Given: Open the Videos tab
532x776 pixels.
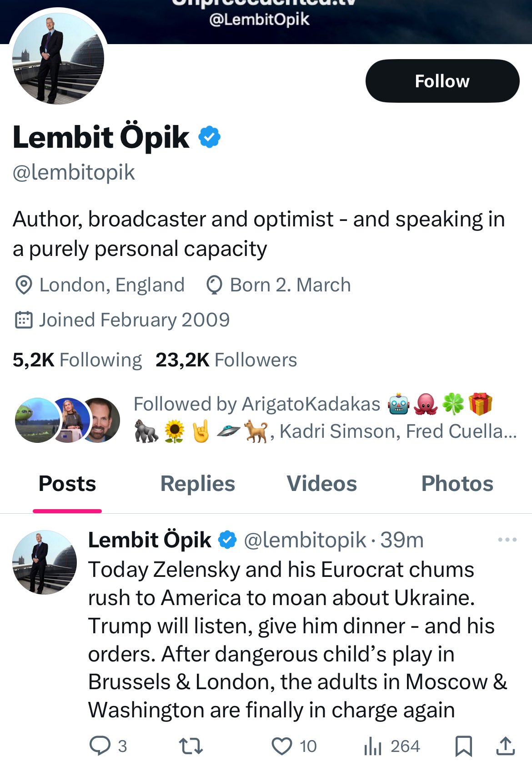Looking at the screenshot, I should pyautogui.click(x=321, y=484).
